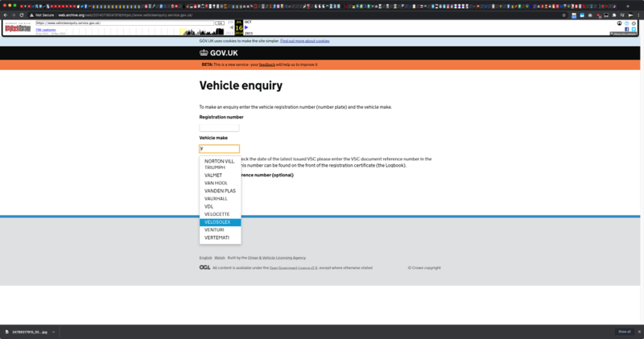Click the Wayback Machine logo
Screen dimensions: 644x339
tap(18, 29)
